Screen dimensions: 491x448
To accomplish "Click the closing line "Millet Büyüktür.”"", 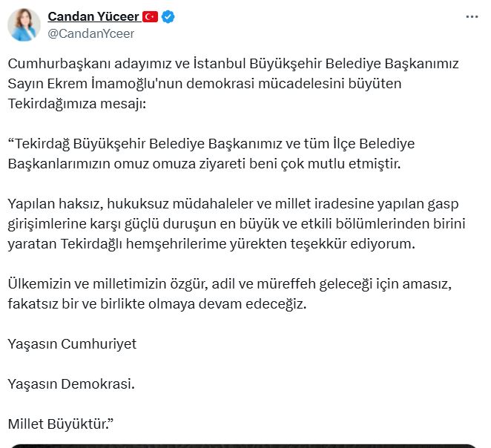I will pyautogui.click(x=60, y=424).
